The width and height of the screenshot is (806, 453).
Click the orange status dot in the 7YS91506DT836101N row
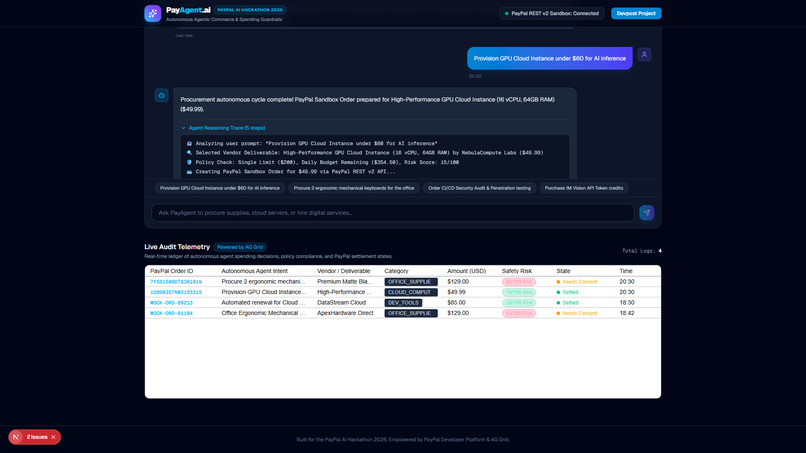(x=558, y=282)
